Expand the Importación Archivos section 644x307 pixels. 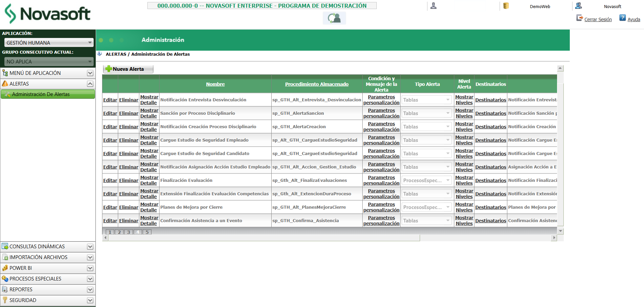[x=90, y=257]
